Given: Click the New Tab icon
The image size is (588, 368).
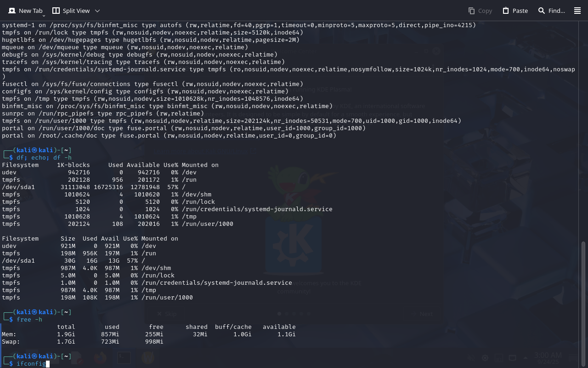Looking at the screenshot, I should coord(12,11).
